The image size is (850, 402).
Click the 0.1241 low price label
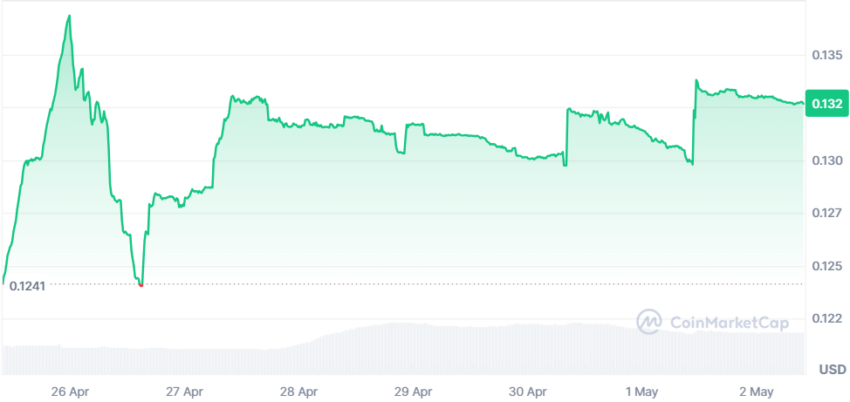pos(27,285)
